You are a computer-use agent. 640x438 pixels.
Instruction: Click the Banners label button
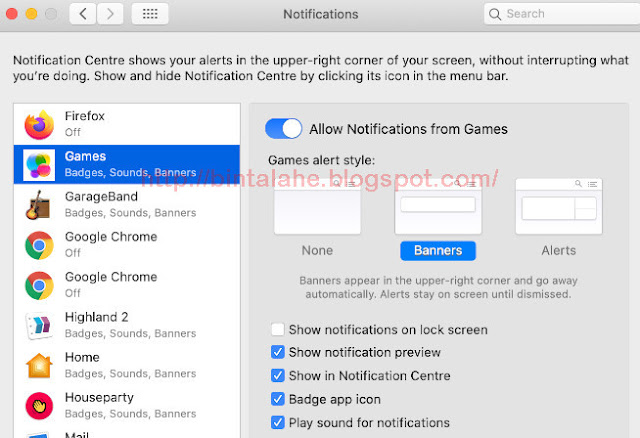coord(438,250)
